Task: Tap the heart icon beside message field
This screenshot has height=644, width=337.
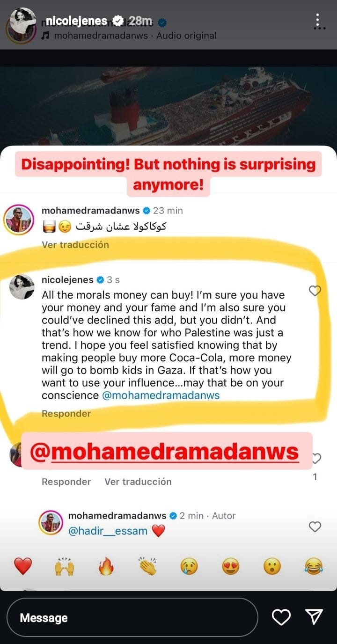Action: (x=281, y=617)
